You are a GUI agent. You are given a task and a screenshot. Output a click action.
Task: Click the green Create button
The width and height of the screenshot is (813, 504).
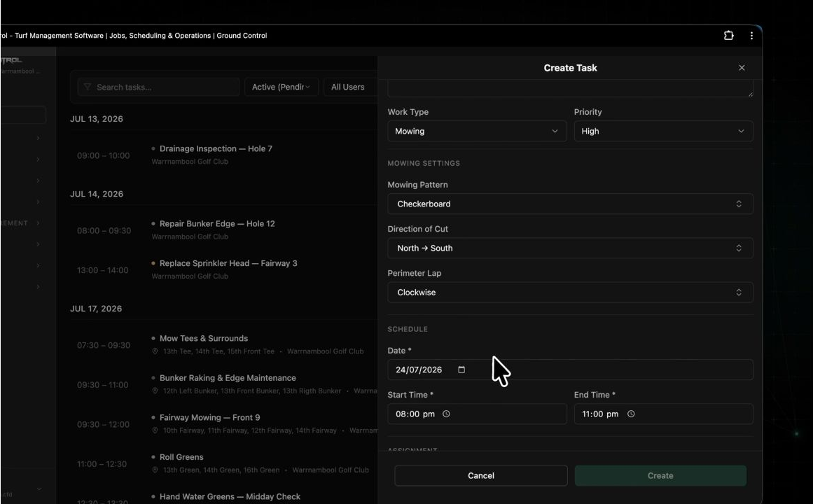660,475
